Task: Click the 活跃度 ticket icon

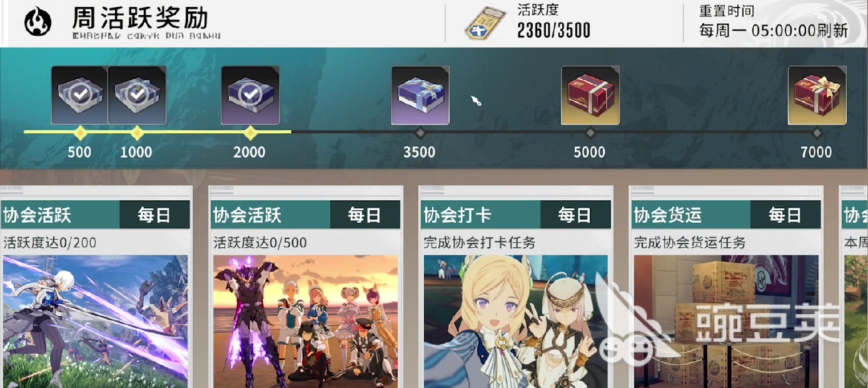Action: [x=485, y=24]
